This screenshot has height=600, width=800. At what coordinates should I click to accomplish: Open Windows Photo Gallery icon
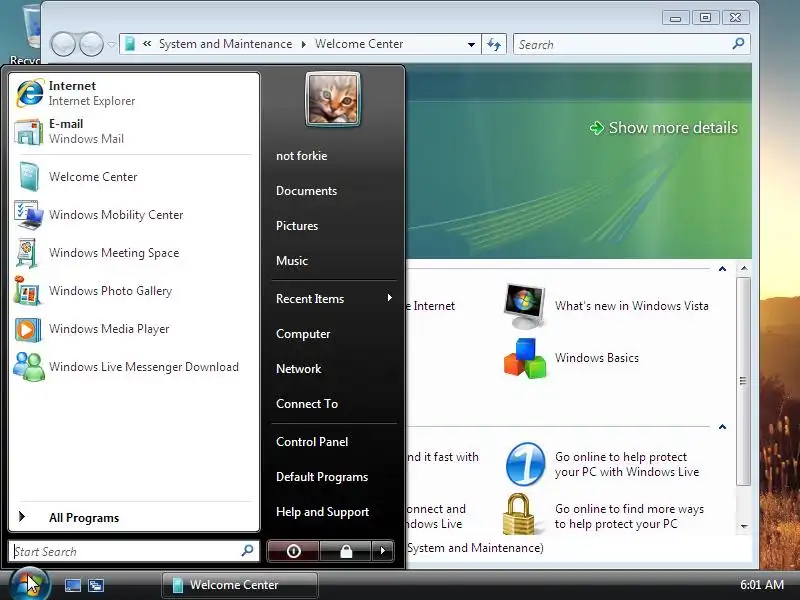click(x=28, y=291)
